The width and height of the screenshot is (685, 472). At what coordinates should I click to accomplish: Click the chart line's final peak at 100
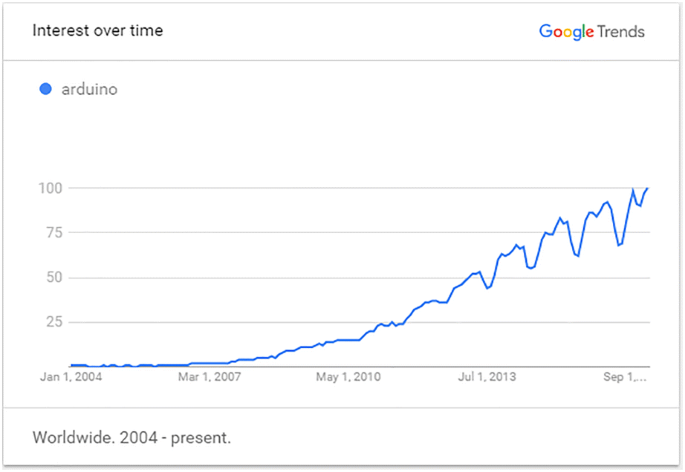[647, 188]
